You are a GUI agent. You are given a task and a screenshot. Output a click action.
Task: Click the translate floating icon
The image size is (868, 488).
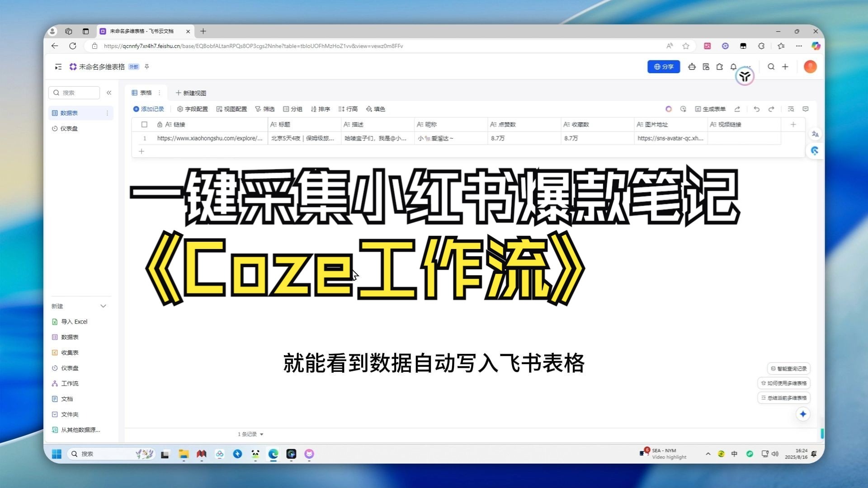click(815, 134)
